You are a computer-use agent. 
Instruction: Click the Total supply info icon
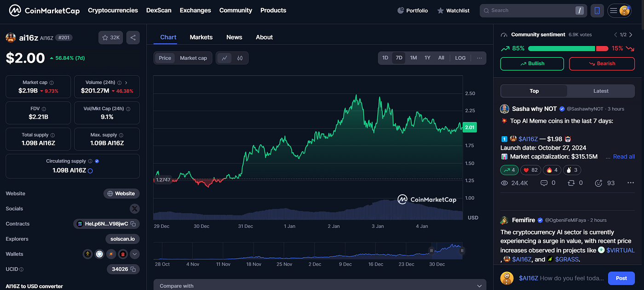52,135
